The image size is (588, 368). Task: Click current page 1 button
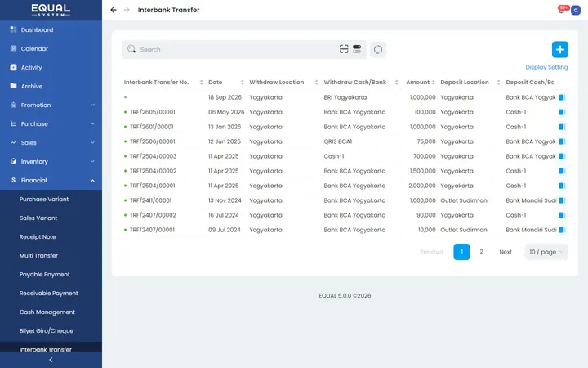click(461, 252)
